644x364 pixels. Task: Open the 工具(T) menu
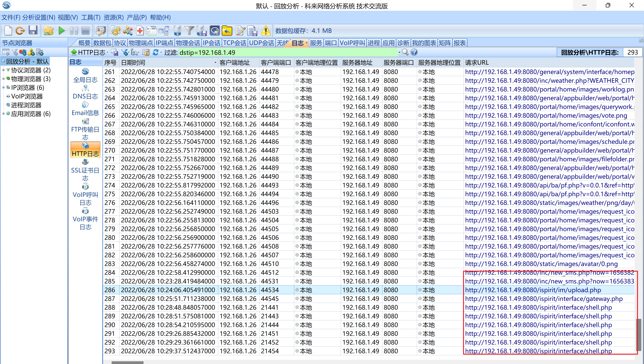91,17
